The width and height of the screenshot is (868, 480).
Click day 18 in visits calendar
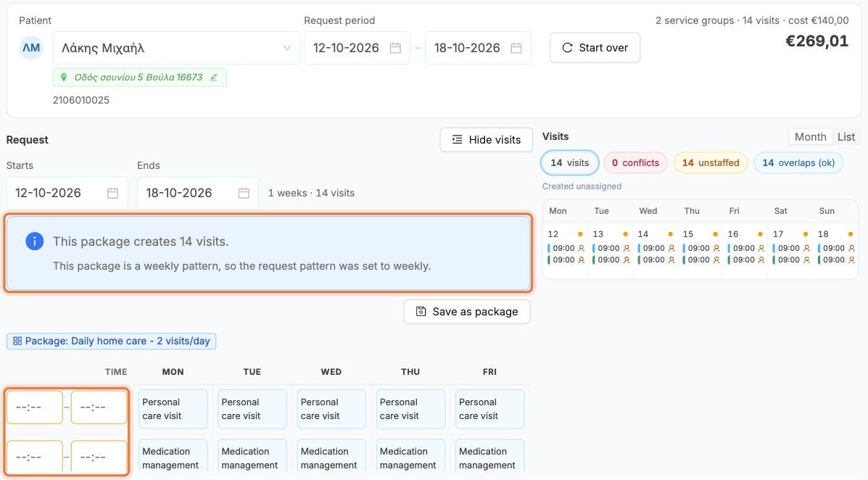click(x=823, y=234)
